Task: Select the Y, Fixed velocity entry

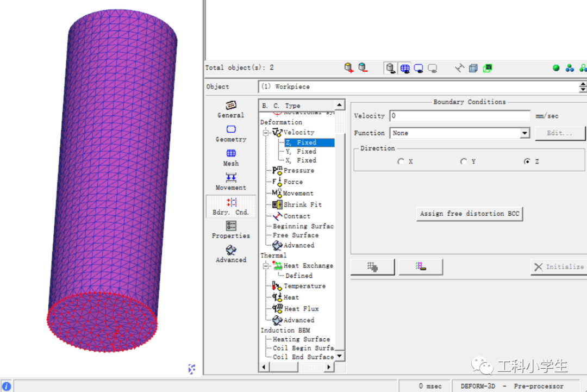Action: click(301, 151)
